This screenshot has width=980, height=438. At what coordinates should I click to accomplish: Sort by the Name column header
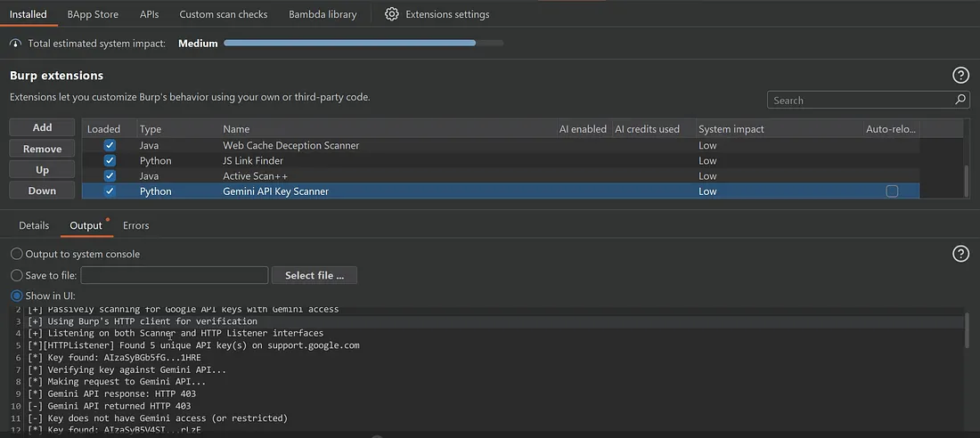[388, 129]
